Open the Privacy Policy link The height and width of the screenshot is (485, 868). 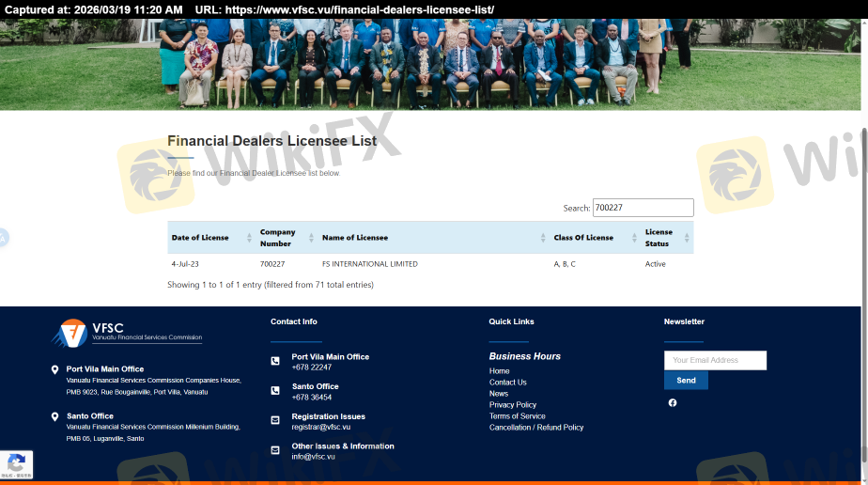tap(512, 405)
